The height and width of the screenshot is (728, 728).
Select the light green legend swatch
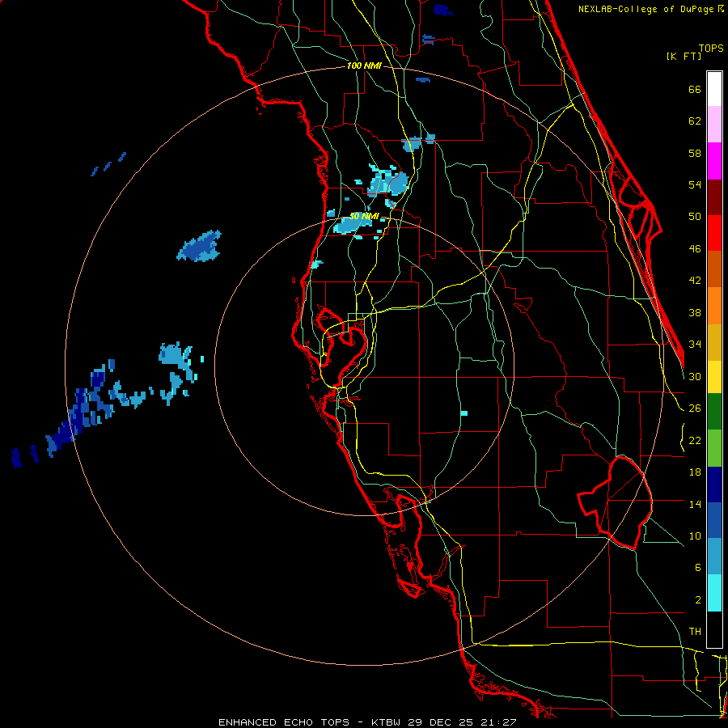(x=714, y=448)
